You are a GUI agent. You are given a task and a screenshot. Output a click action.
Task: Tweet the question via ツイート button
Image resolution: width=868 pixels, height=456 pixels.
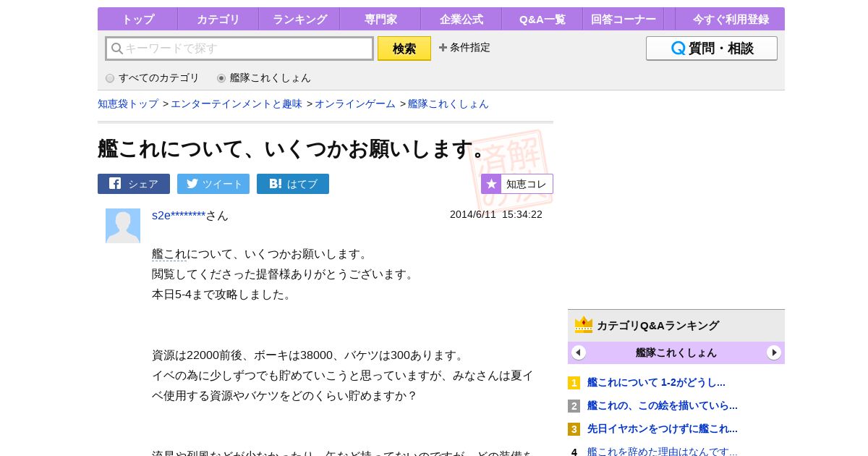213,184
